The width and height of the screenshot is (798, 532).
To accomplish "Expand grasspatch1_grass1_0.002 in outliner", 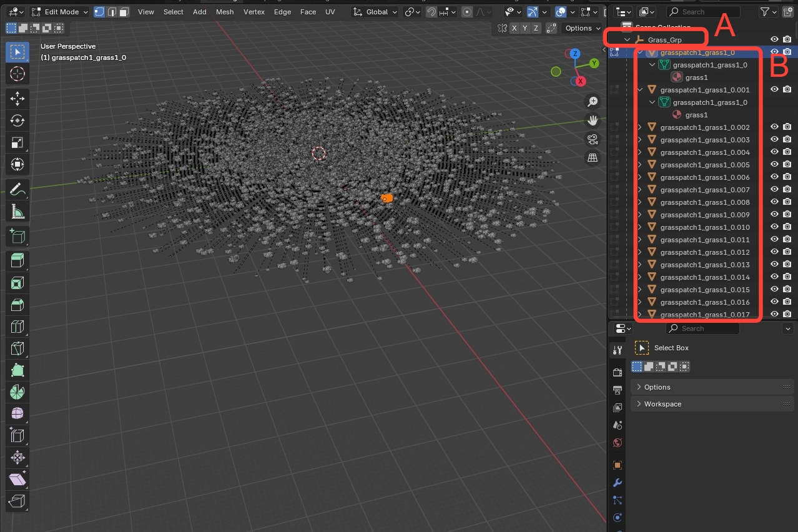I will (x=639, y=127).
